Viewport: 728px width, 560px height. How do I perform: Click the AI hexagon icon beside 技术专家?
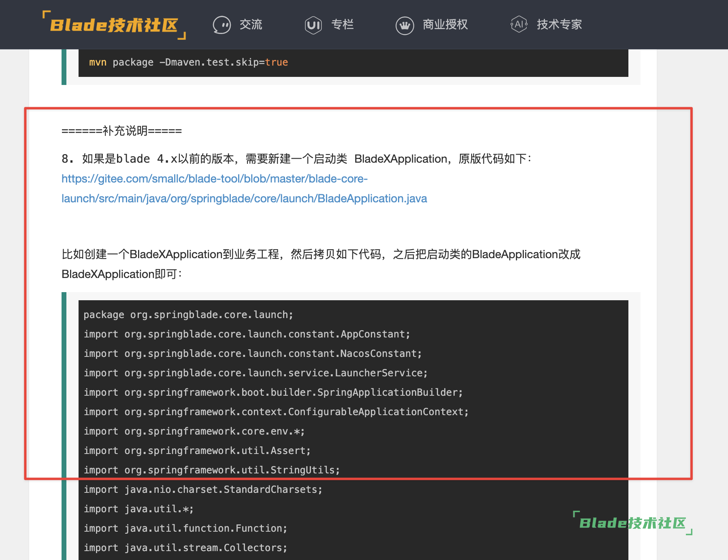pos(519,24)
